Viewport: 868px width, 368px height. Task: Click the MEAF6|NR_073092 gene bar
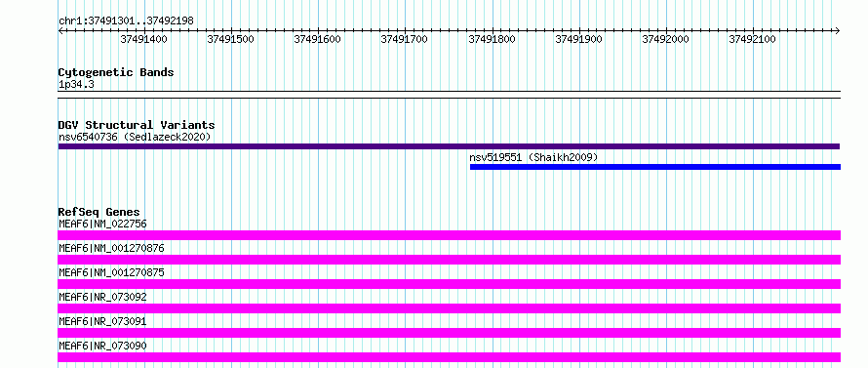[x=449, y=308]
